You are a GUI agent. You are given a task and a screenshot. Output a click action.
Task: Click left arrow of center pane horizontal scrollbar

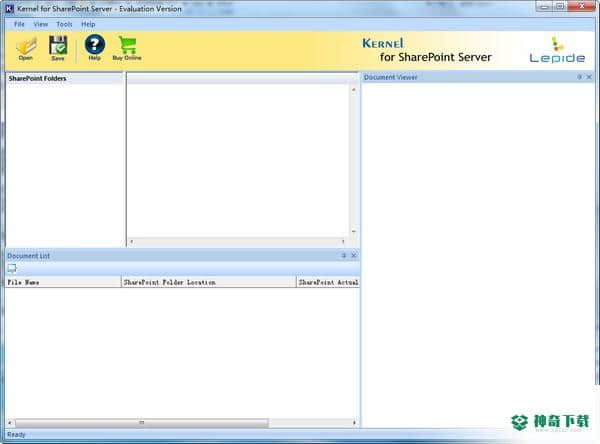tap(132, 241)
